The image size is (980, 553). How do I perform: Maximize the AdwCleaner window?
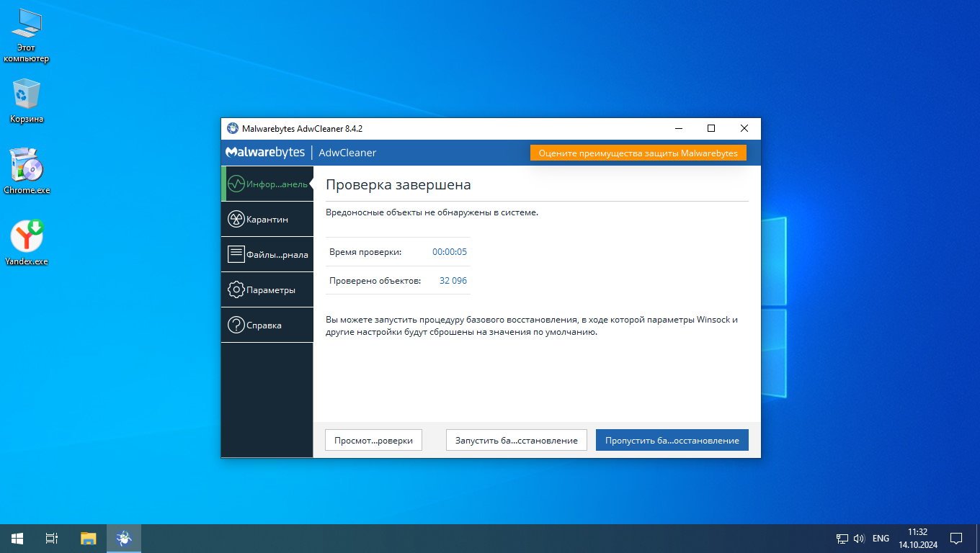coord(711,128)
